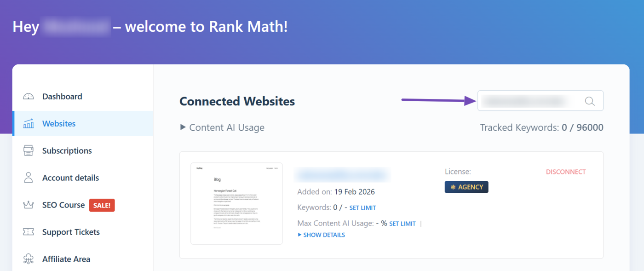Click the Added on 19 Feb 2026 text
644x271 pixels.
336,192
